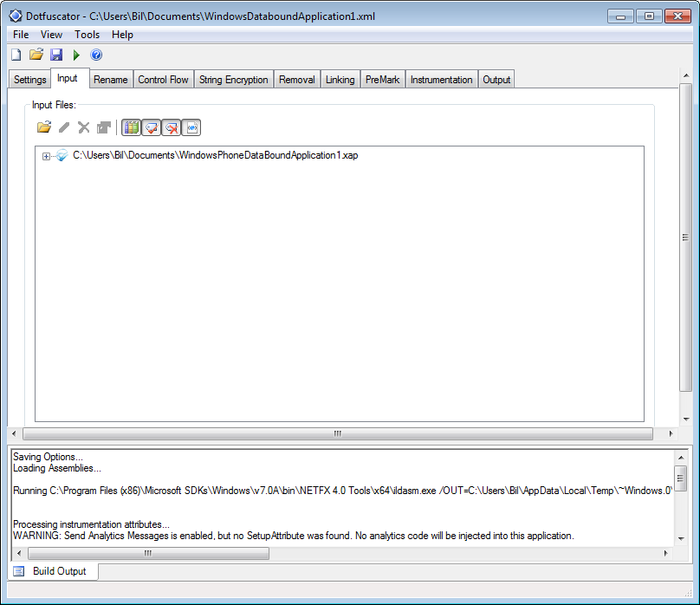Click build output scroll right arrow
This screenshot has height=605, width=700.
[x=665, y=553]
